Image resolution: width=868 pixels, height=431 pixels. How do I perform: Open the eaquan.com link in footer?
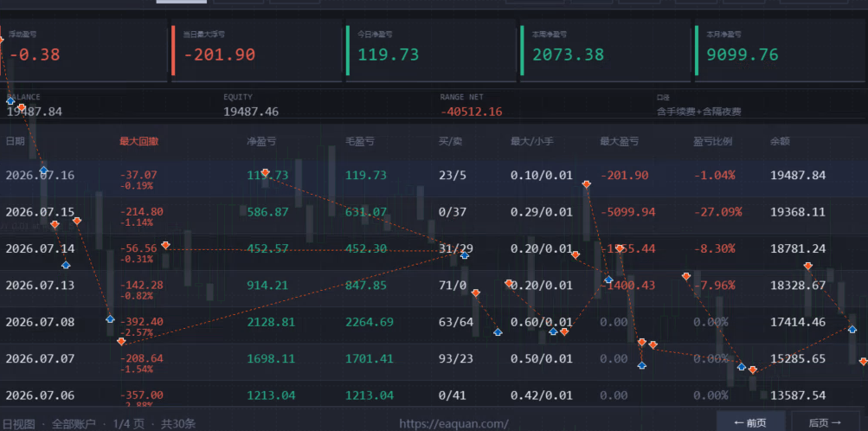453,424
